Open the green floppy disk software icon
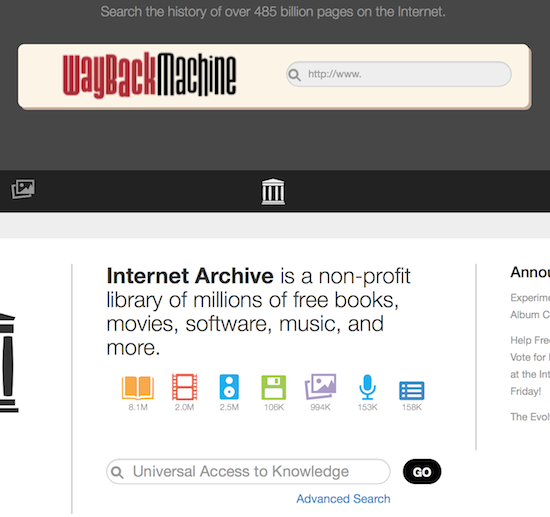The image size is (550, 517). coord(274,387)
